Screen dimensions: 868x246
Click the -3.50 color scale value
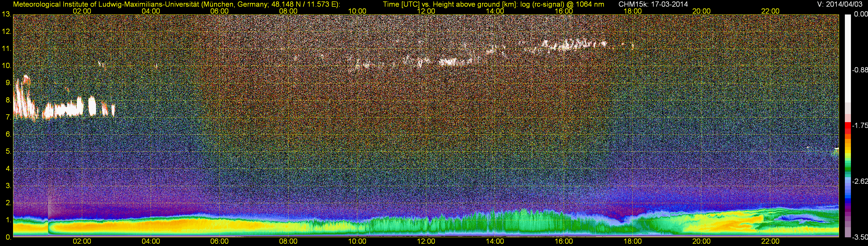pyautogui.click(x=859, y=237)
